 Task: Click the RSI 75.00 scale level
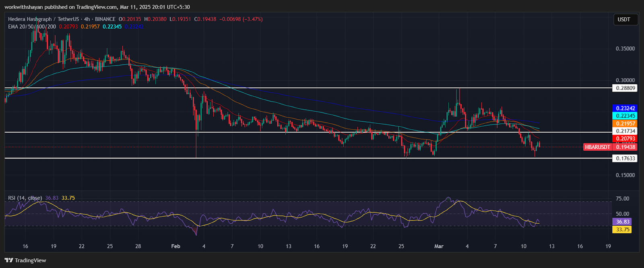pos(623,199)
